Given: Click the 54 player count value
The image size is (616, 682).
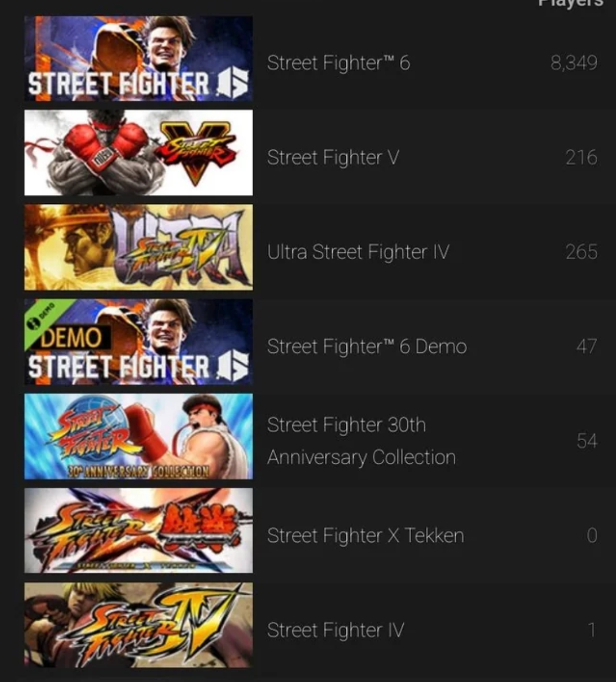Looking at the screenshot, I should click(587, 441).
